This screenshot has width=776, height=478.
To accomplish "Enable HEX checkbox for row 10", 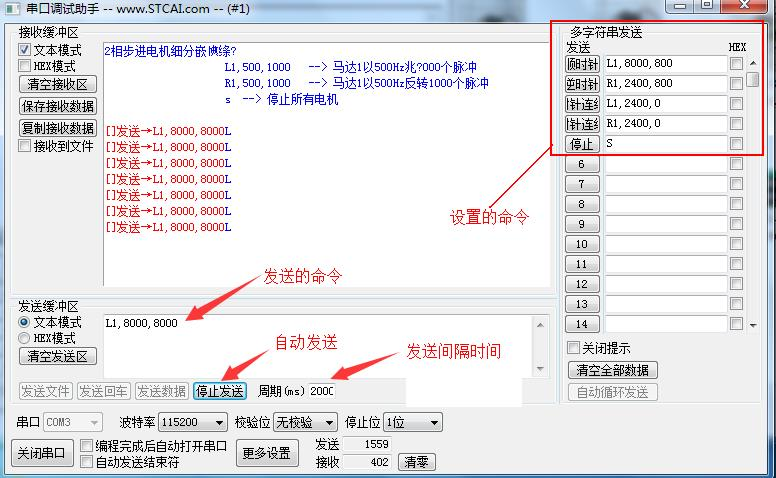I will tap(736, 243).
